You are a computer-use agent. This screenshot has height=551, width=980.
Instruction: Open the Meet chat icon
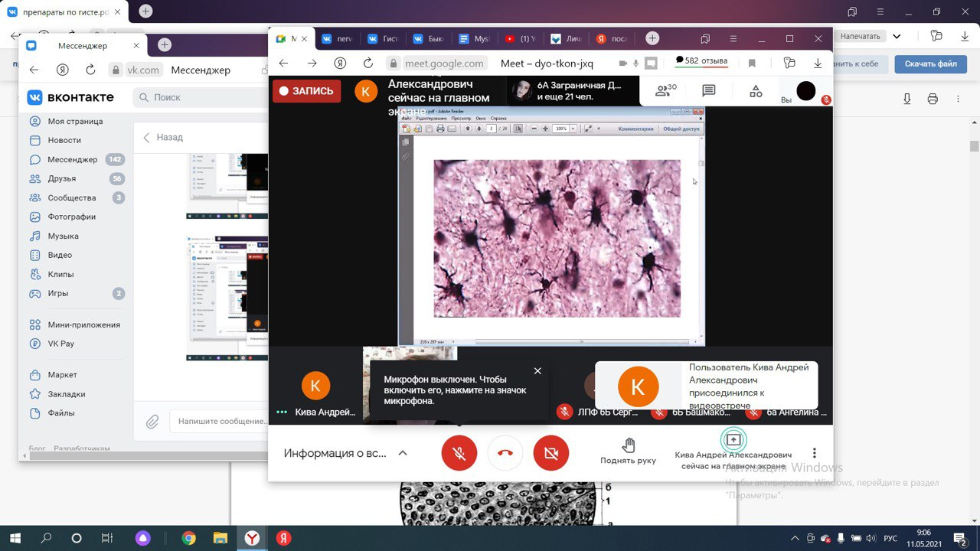coord(709,91)
